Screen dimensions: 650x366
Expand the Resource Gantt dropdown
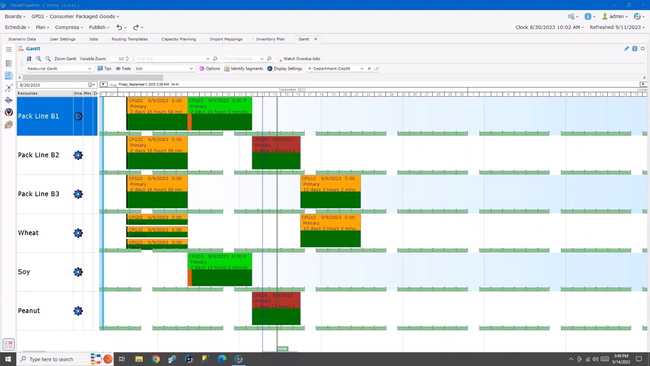(x=89, y=69)
